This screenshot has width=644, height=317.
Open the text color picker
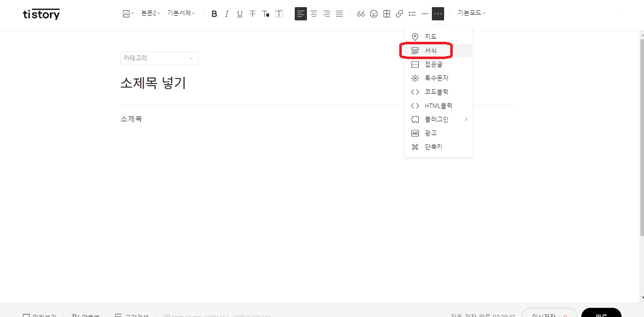266,14
